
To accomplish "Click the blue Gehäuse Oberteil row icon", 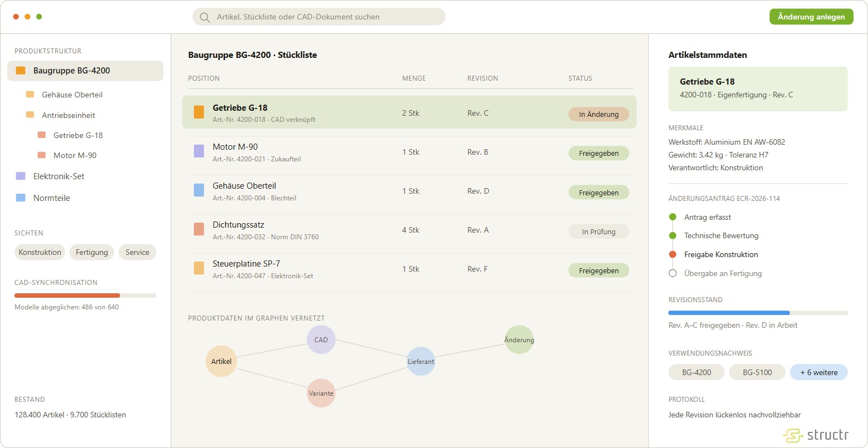I will [x=199, y=190].
